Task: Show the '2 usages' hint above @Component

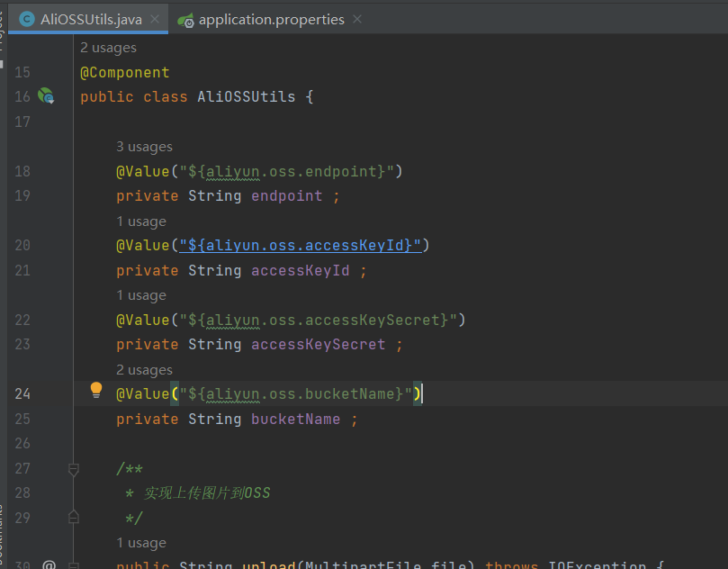Action: point(108,48)
